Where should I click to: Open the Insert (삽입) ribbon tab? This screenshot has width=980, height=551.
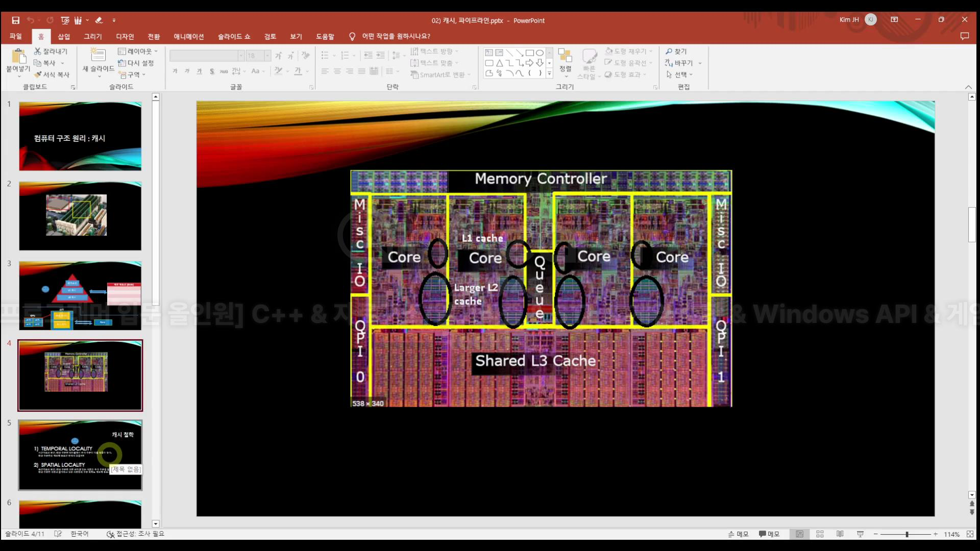pyautogui.click(x=64, y=36)
